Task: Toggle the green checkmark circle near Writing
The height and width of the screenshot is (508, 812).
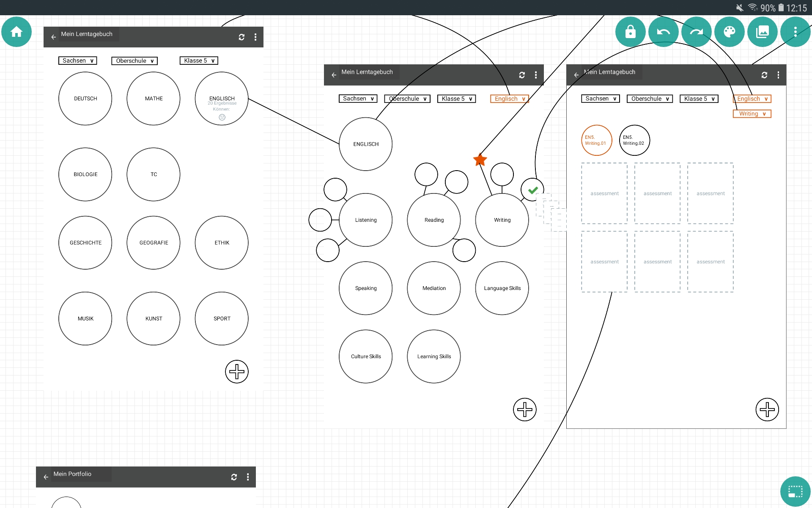Action: tap(532, 190)
